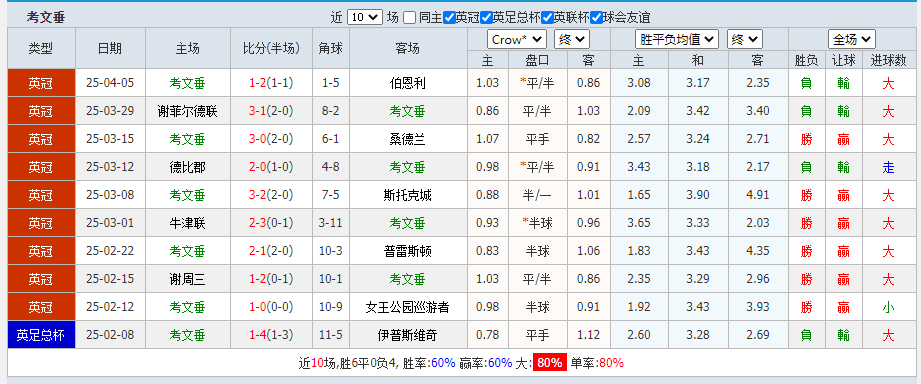Click the 英冠 tag in the 25-04-05 row
This screenshot has height=384, width=921.
tap(41, 83)
